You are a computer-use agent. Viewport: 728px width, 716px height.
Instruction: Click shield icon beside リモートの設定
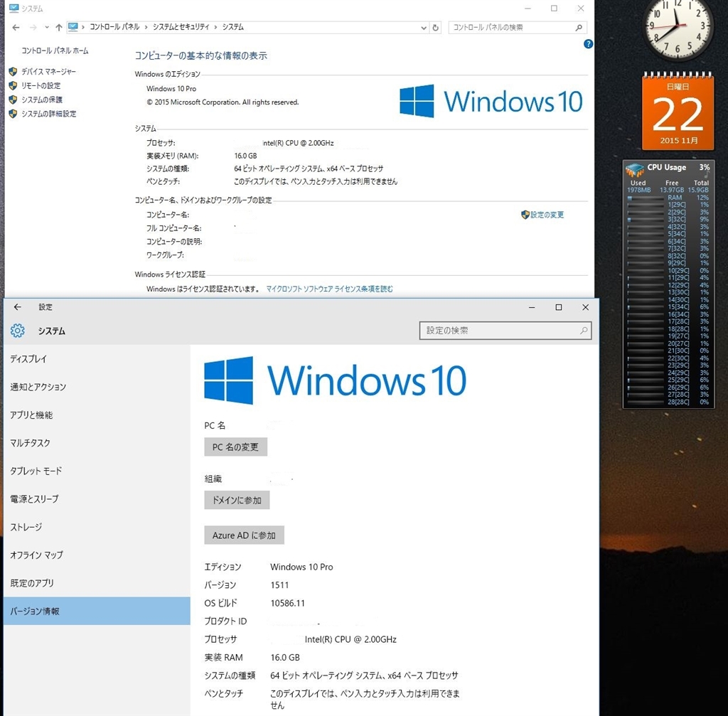(13, 85)
